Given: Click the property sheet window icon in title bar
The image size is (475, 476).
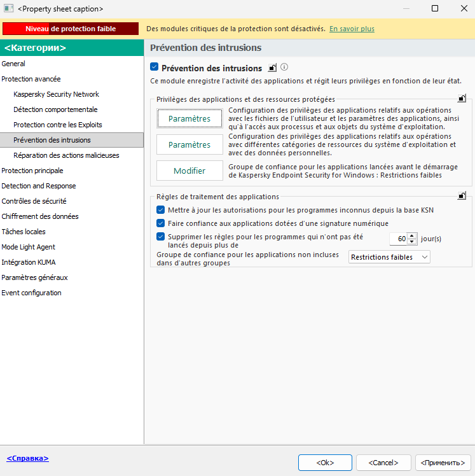Looking at the screenshot, I should click(x=8, y=8).
